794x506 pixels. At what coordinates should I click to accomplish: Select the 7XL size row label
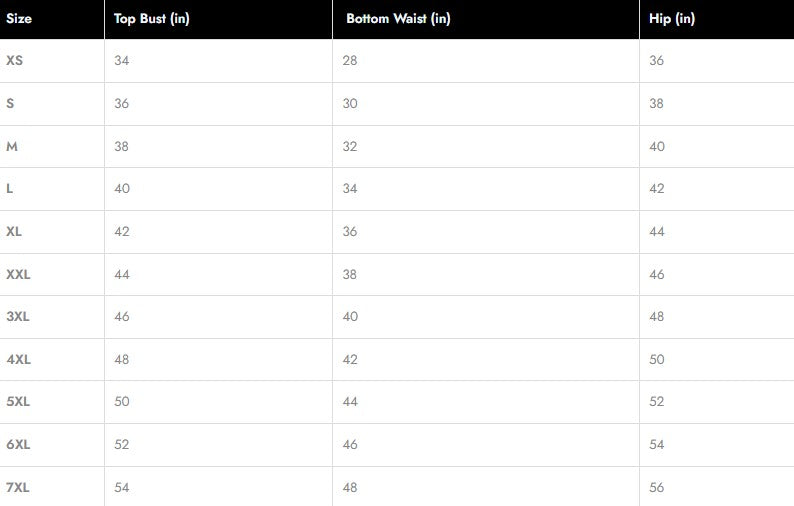pyautogui.click(x=18, y=487)
